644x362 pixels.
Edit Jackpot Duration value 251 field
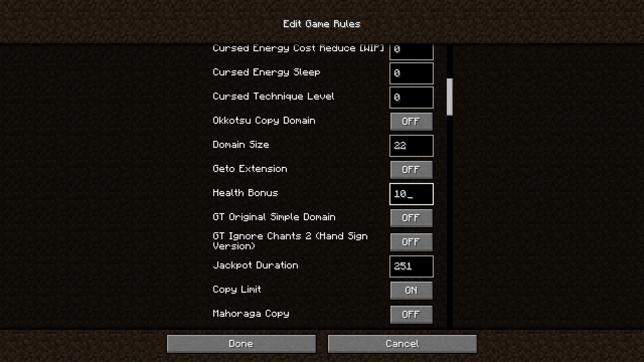pos(411,266)
